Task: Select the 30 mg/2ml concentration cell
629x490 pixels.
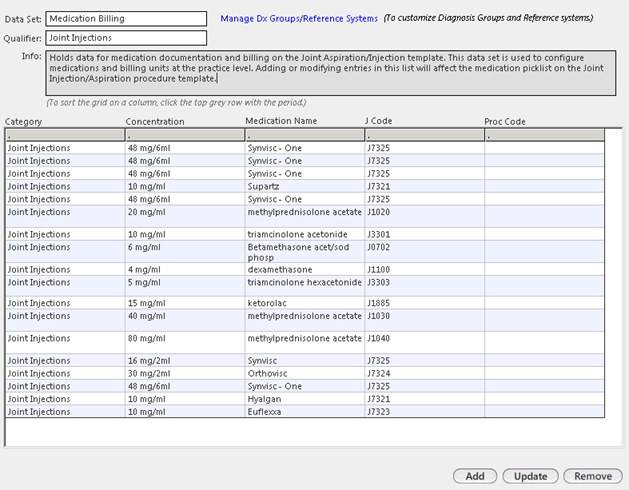Action: coord(185,373)
